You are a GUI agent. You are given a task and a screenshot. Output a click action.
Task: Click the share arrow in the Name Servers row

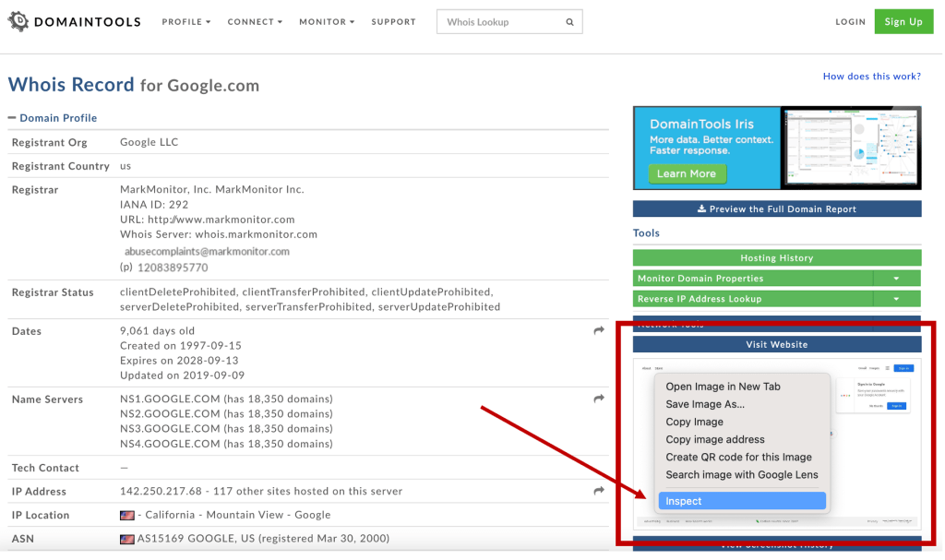click(598, 399)
